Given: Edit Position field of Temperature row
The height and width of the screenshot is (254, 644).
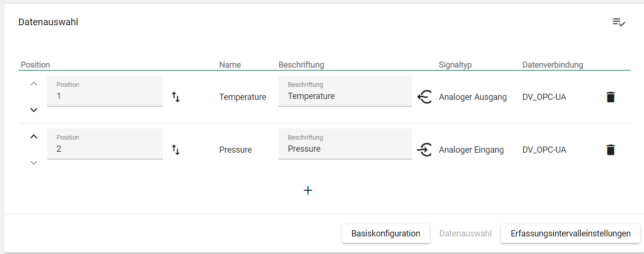Looking at the screenshot, I should [x=104, y=96].
